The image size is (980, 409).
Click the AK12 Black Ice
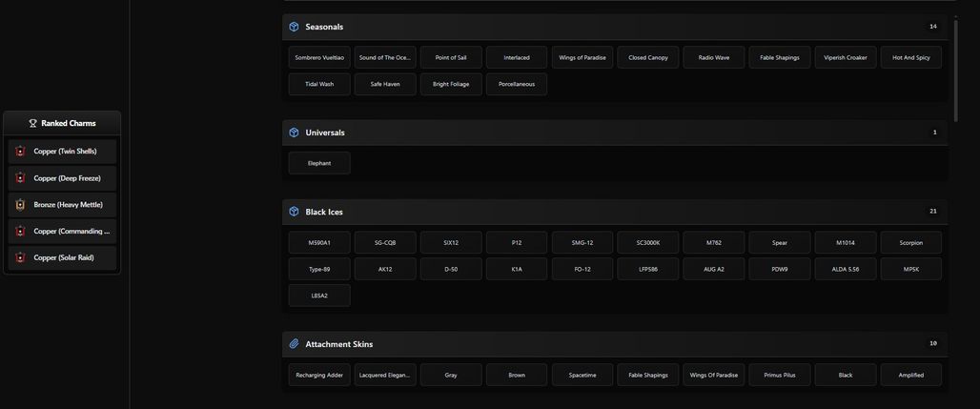[x=385, y=269]
